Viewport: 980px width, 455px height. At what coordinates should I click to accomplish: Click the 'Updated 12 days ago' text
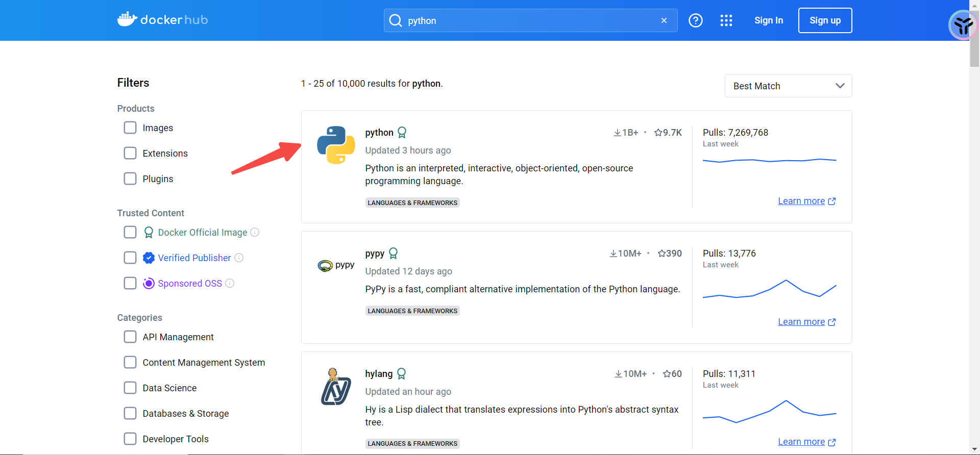pyautogui.click(x=408, y=271)
